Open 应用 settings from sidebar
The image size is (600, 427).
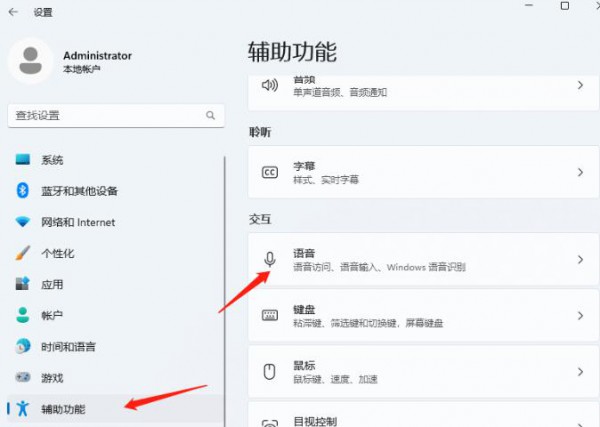pos(52,284)
